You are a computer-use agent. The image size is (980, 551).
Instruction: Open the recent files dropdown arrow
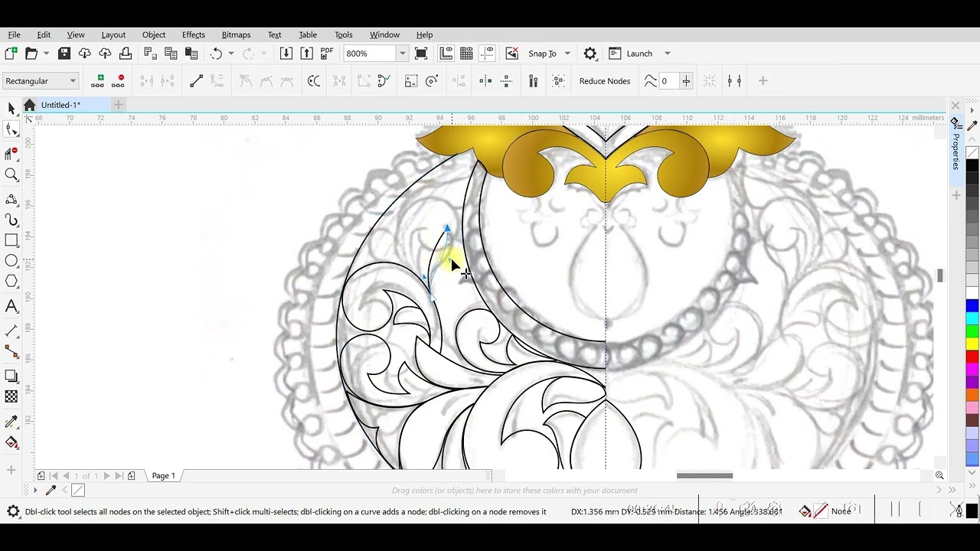[46, 54]
